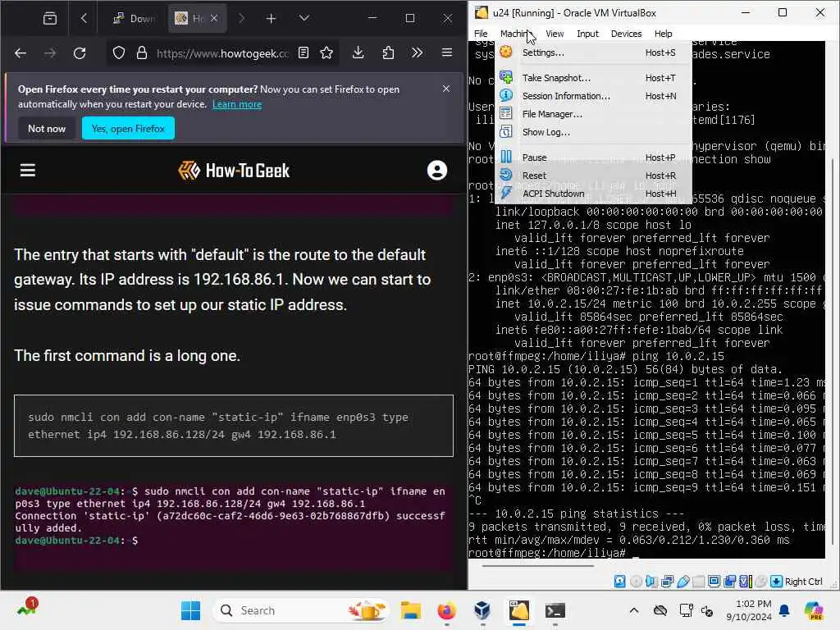Open the Devices menu in VirtualBox
The height and width of the screenshot is (630, 840).
point(626,33)
